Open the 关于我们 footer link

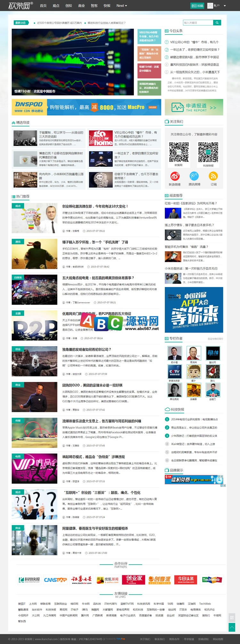click(x=145, y=639)
